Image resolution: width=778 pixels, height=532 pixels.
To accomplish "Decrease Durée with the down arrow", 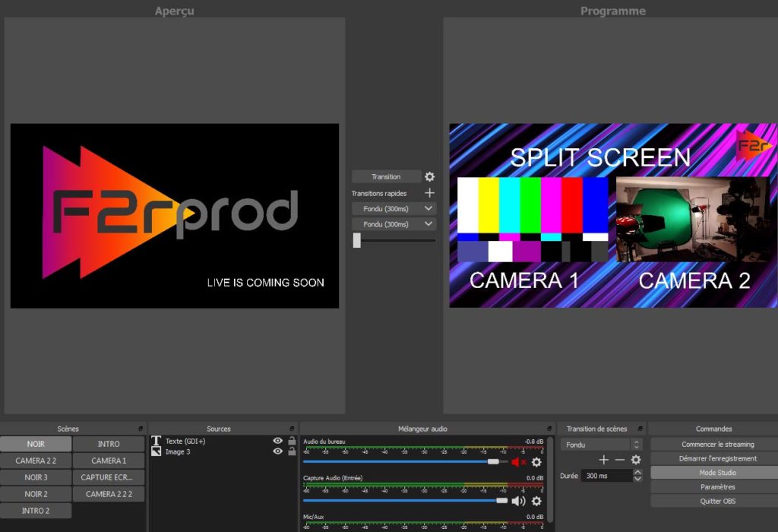I will tap(637, 479).
